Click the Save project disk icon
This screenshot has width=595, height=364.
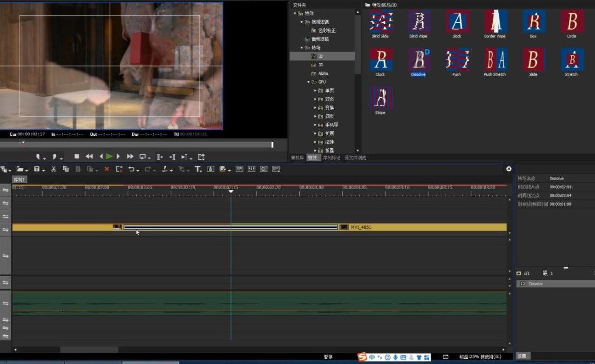coord(37,169)
